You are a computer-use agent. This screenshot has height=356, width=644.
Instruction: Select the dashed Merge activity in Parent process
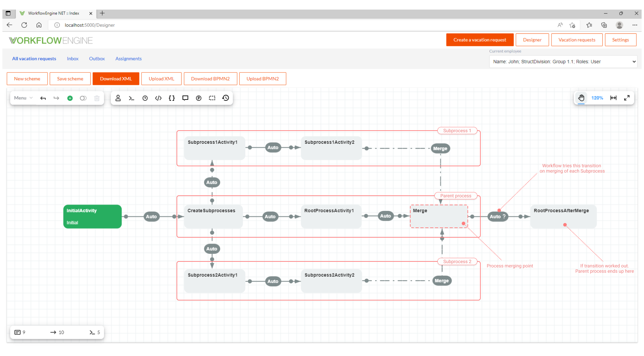point(439,217)
